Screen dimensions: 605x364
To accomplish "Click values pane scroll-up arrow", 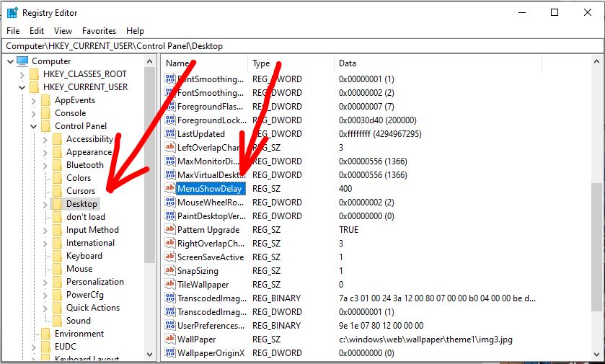I will click(x=596, y=61).
